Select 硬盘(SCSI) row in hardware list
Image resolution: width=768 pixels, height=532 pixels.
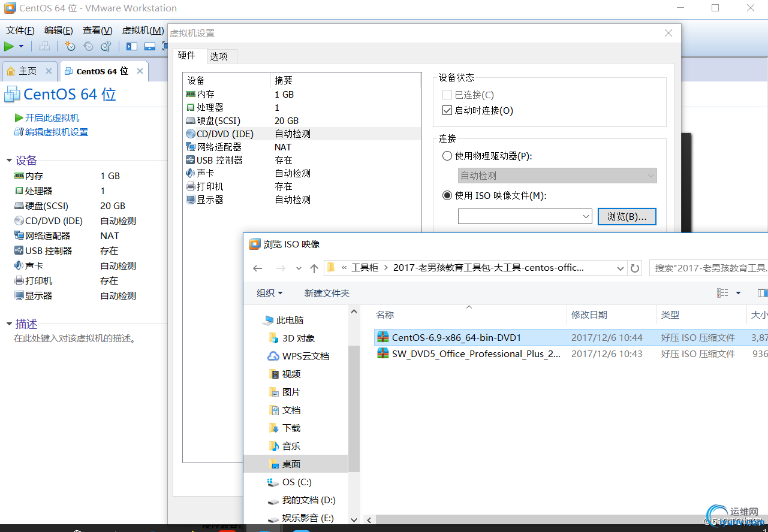pyautogui.click(x=302, y=121)
